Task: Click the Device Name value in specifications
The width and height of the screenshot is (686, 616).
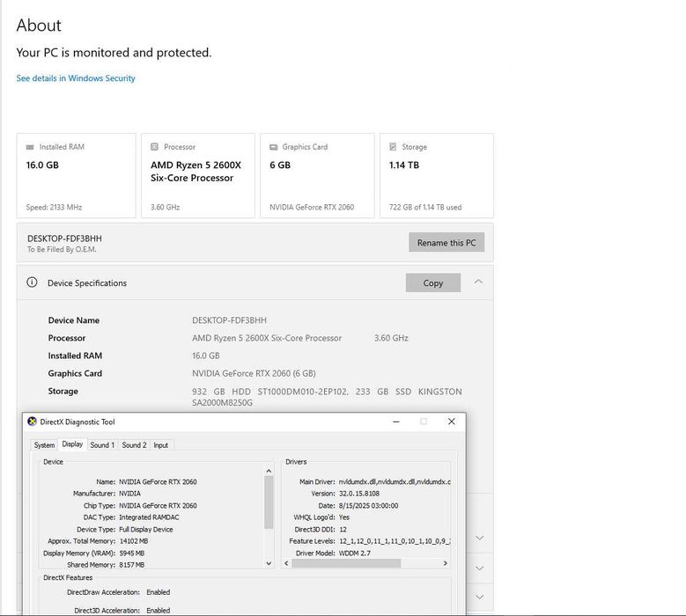Action: 229,320
